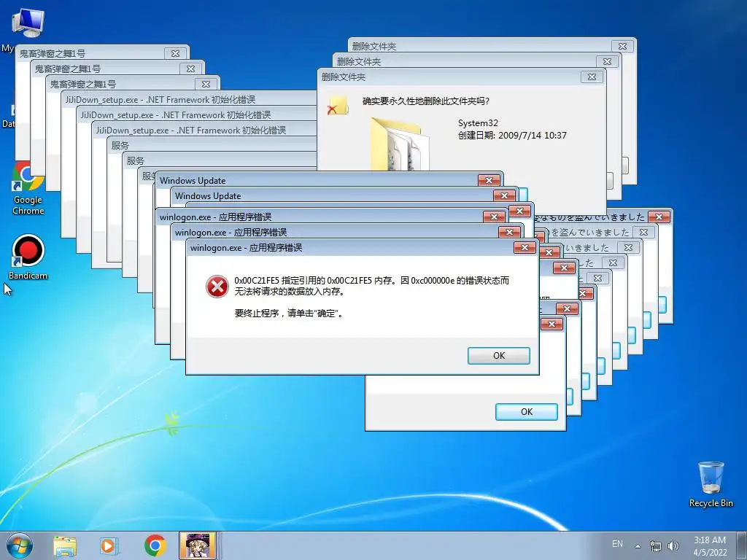
Task: Click the Show desktop strip at the taskbar end
Action: [x=743, y=545]
